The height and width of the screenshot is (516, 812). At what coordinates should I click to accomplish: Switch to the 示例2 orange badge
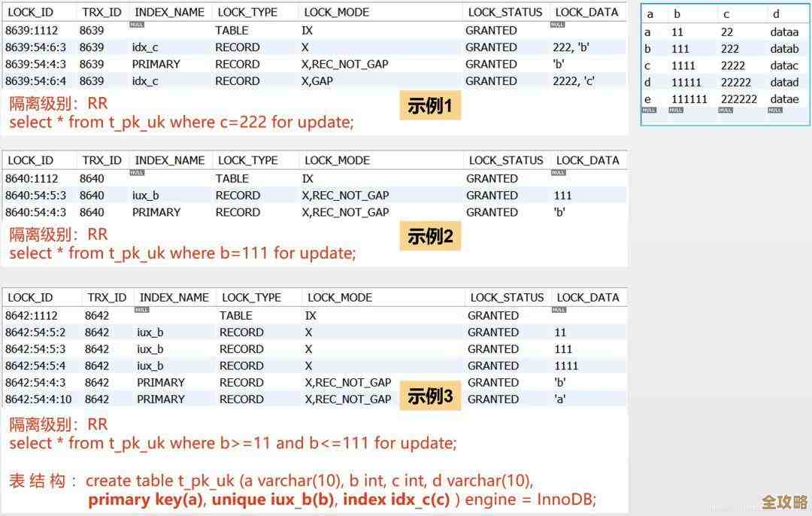click(429, 235)
